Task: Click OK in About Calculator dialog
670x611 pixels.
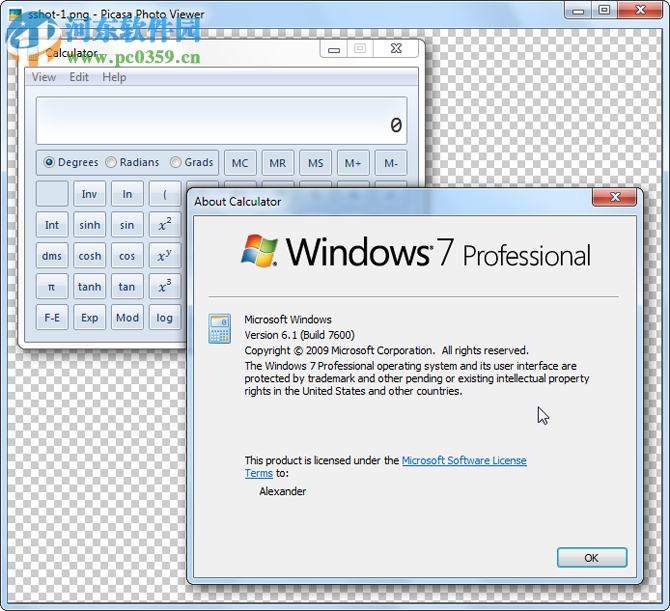Action: pos(592,558)
